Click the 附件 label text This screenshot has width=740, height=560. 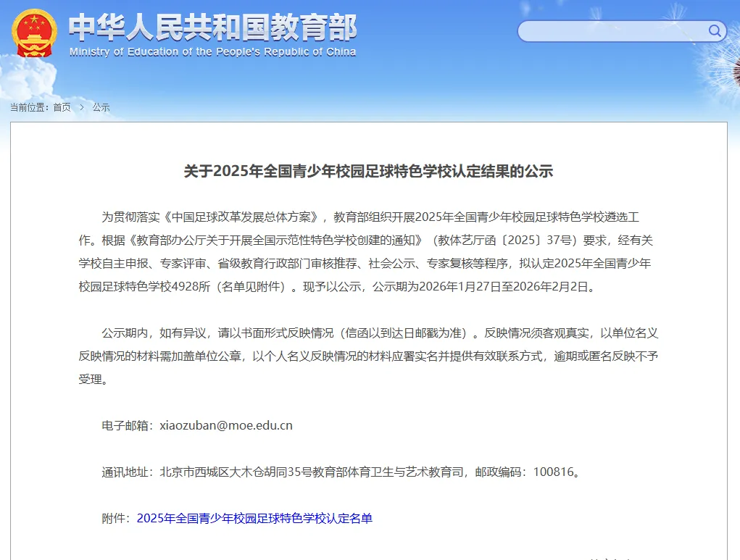(115, 518)
